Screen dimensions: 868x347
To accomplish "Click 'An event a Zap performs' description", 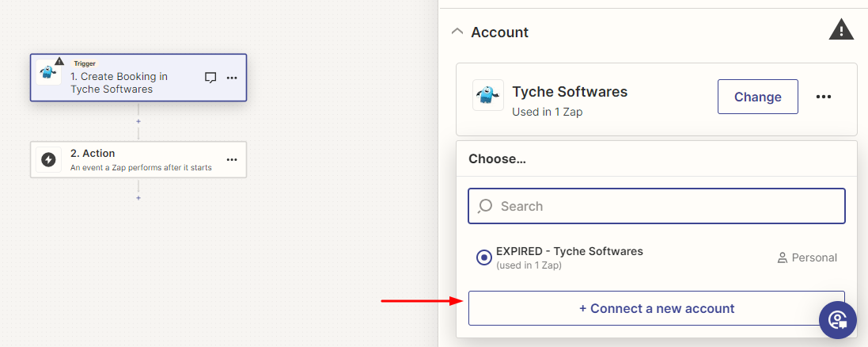I will [141, 167].
